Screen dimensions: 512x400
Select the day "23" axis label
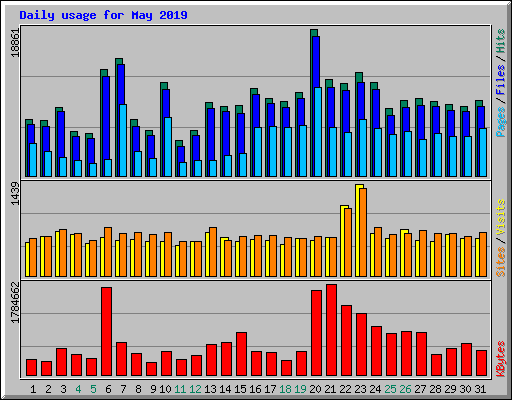360,389
